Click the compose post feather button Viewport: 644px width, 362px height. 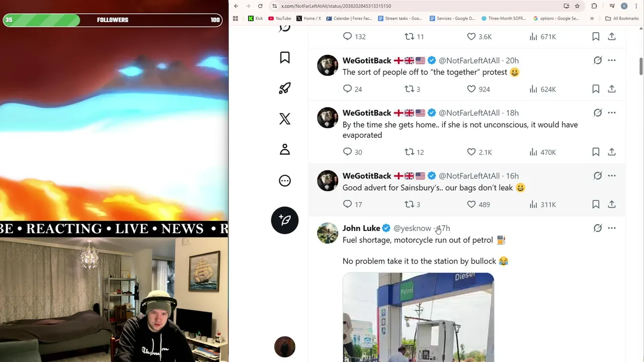pos(285,220)
